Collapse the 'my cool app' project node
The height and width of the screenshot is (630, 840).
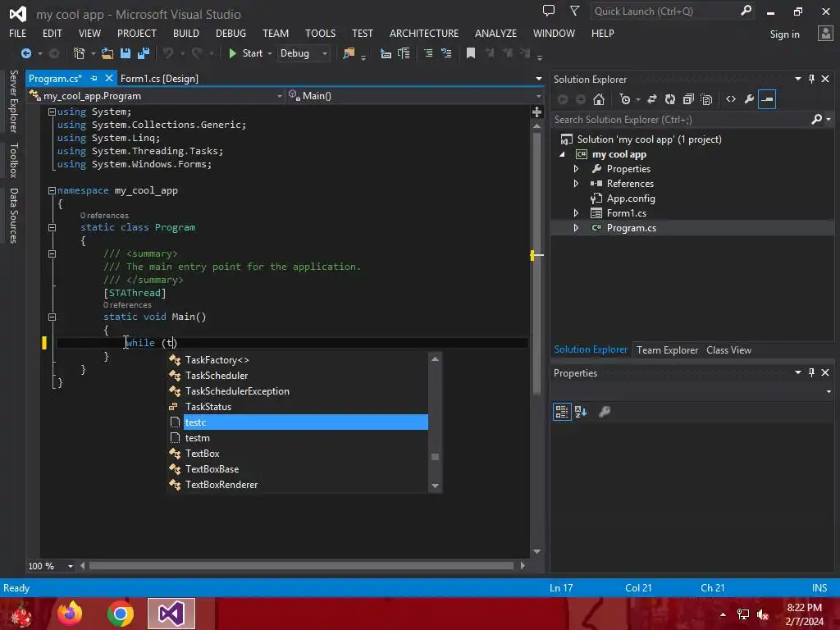pyautogui.click(x=562, y=154)
